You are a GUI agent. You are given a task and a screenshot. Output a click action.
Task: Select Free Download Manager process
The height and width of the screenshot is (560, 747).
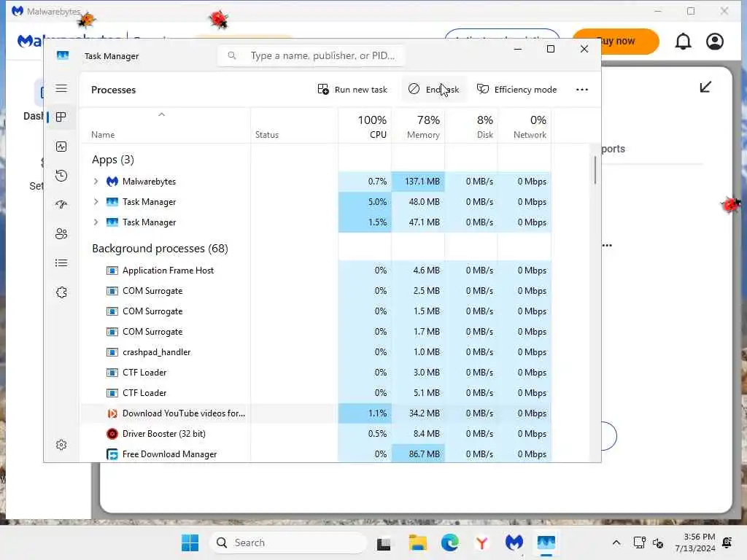click(316, 454)
